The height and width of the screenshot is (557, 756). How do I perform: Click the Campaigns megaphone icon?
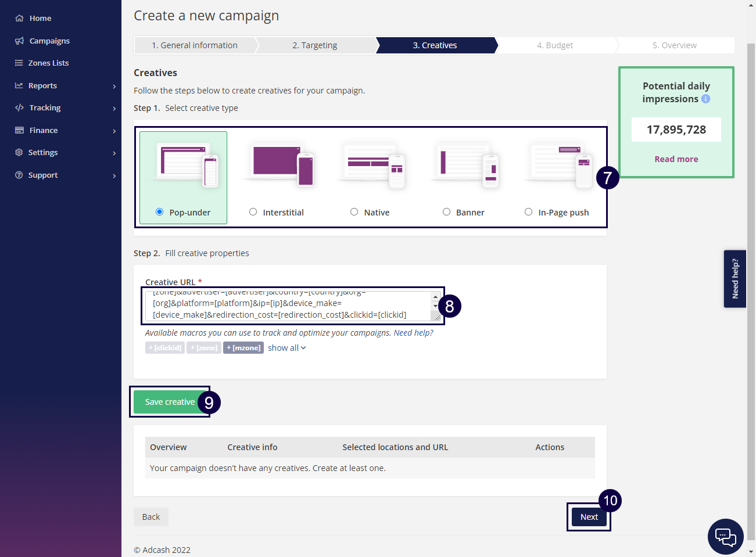point(19,41)
